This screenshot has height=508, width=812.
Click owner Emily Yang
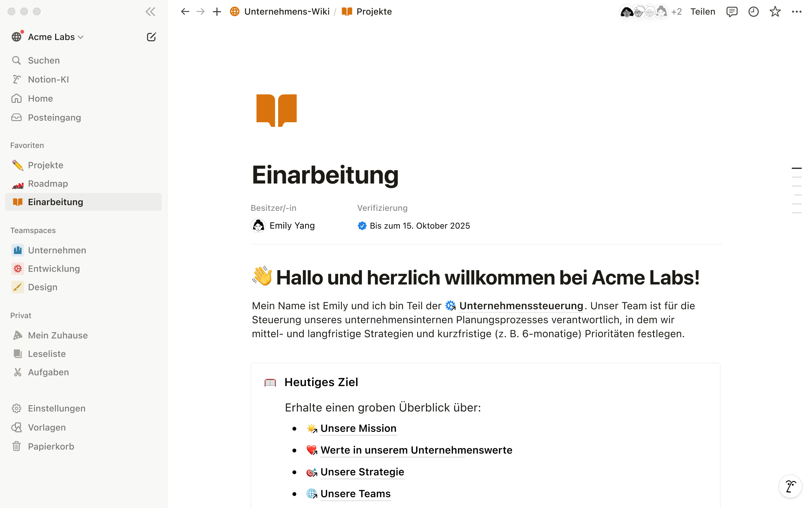[x=283, y=225]
